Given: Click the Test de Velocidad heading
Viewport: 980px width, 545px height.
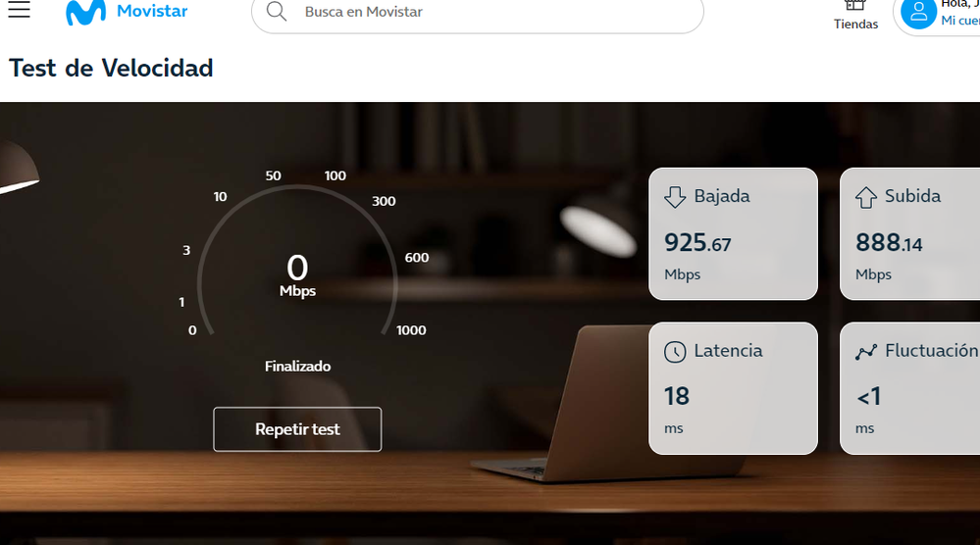Looking at the screenshot, I should pos(111,68).
